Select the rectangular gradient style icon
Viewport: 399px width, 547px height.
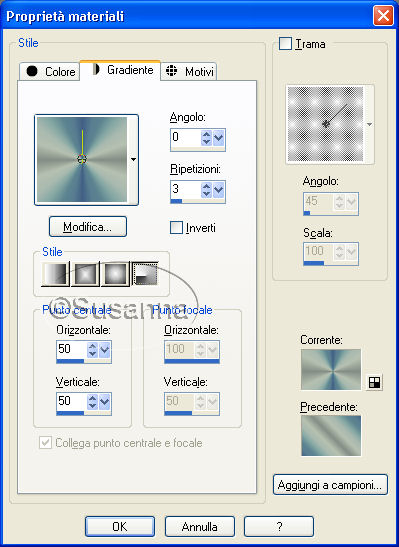pyautogui.click(x=85, y=274)
